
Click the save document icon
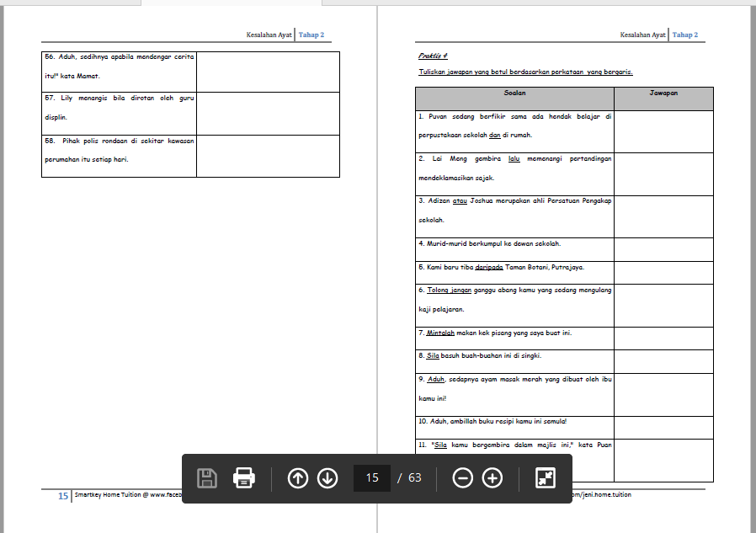point(207,478)
